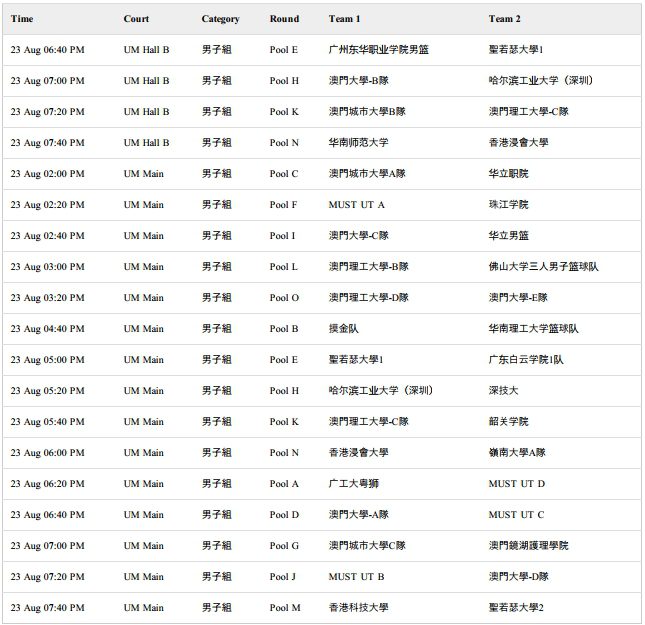Click the Round column header
645x625 pixels.
pyautogui.click(x=284, y=19)
